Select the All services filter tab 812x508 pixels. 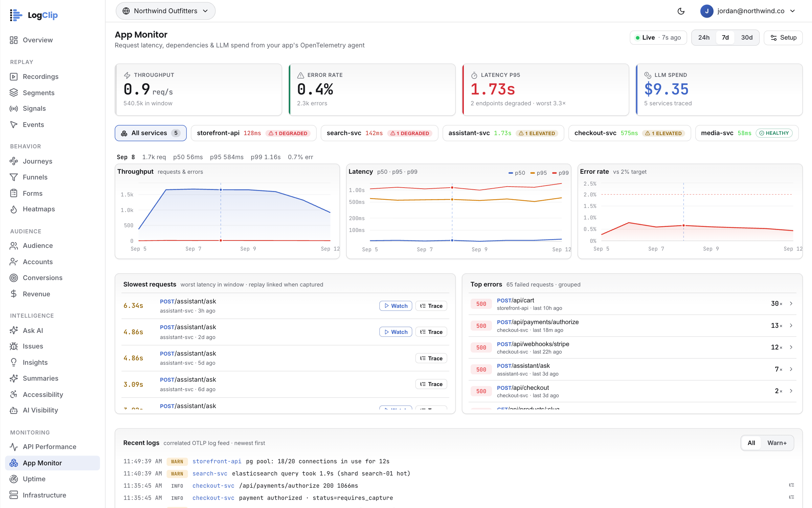(x=151, y=133)
